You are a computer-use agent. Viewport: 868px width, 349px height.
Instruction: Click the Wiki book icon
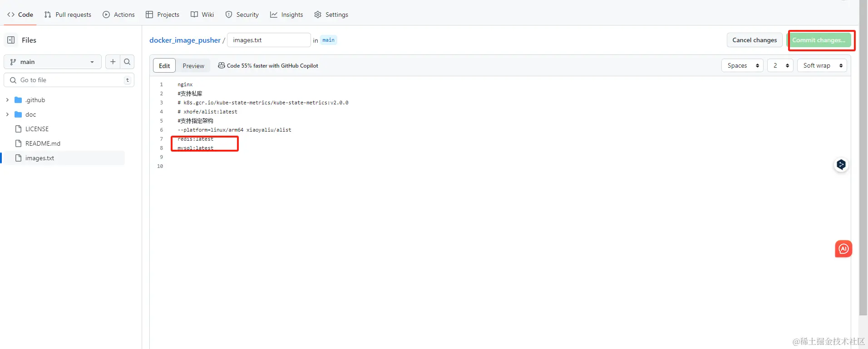pyautogui.click(x=194, y=15)
